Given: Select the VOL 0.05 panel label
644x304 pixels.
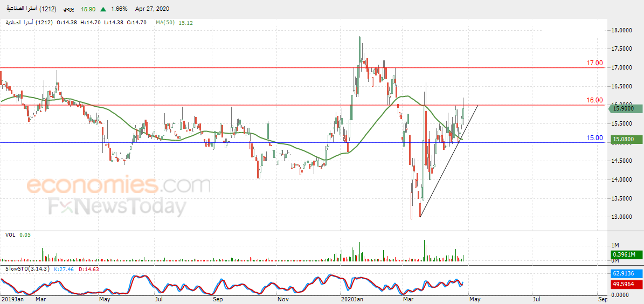Looking at the screenshot, I should point(18,234).
